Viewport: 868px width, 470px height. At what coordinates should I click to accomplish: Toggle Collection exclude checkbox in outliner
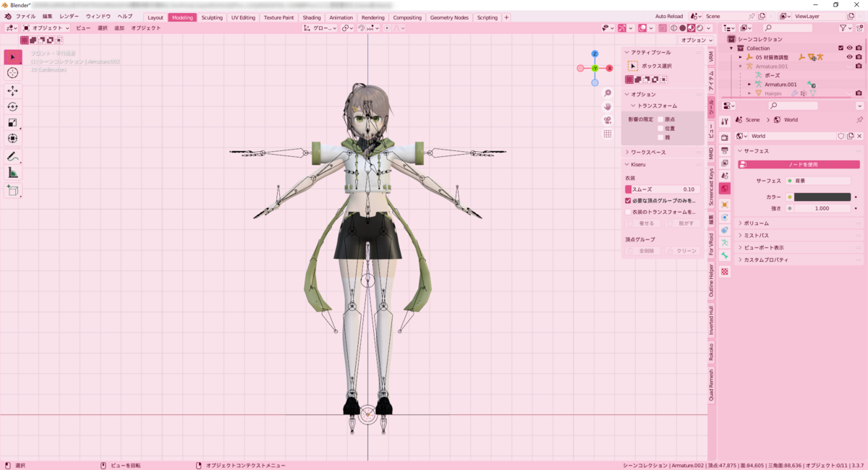click(841, 48)
